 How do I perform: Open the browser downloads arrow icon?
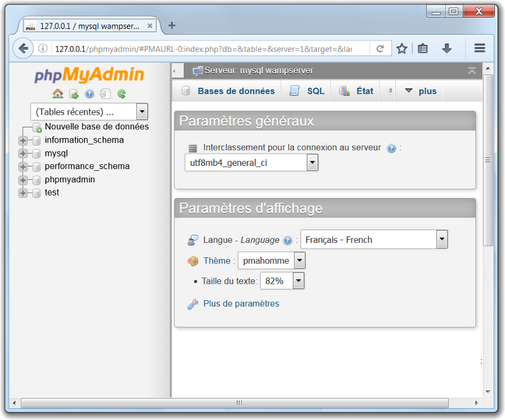pos(447,49)
